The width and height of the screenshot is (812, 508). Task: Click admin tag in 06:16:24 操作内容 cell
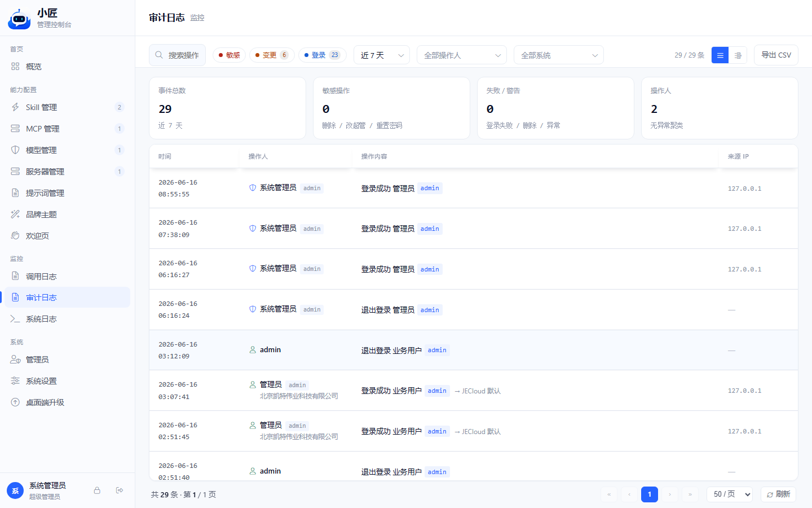point(430,310)
